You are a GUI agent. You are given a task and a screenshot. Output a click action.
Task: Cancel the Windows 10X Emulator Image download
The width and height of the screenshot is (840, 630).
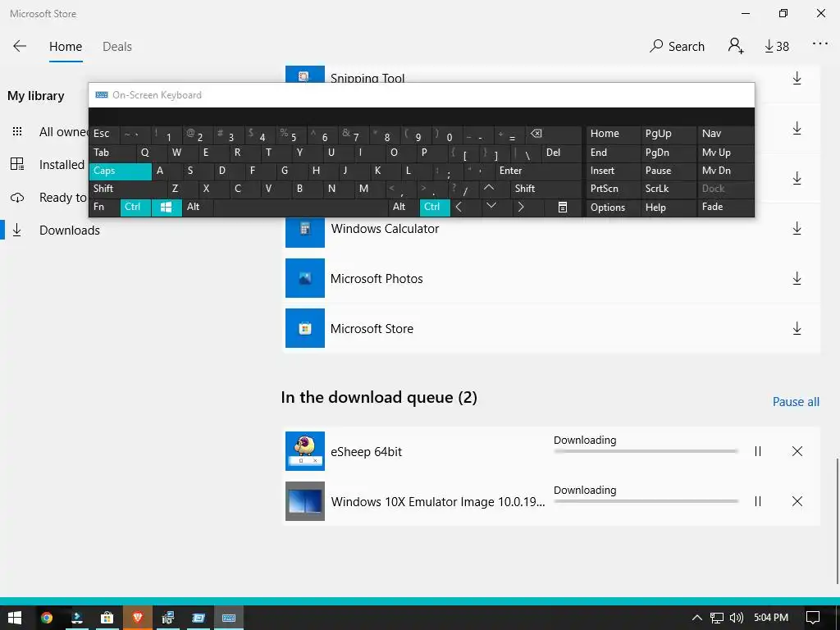(x=797, y=501)
